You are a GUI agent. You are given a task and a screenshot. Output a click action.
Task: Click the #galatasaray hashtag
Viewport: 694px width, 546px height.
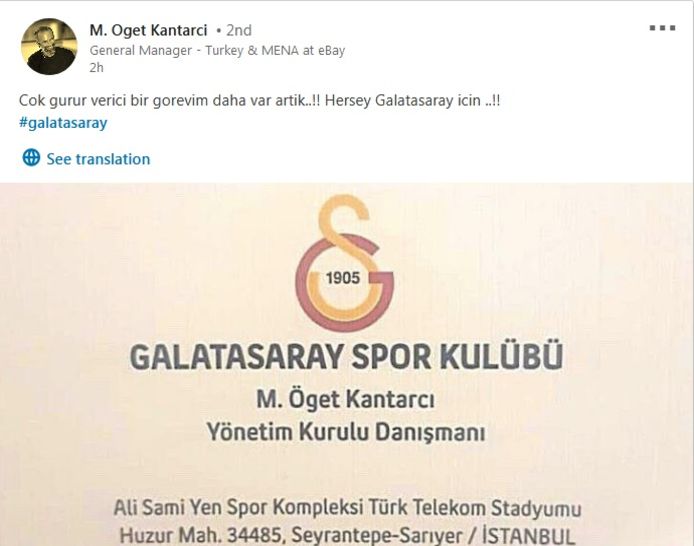pos(63,123)
